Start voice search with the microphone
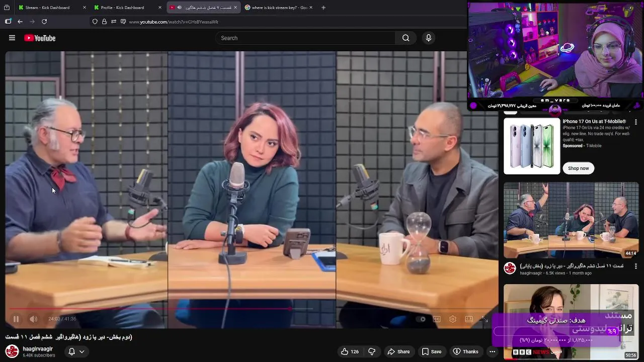Viewport: 644px width, 362px height. point(429,38)
